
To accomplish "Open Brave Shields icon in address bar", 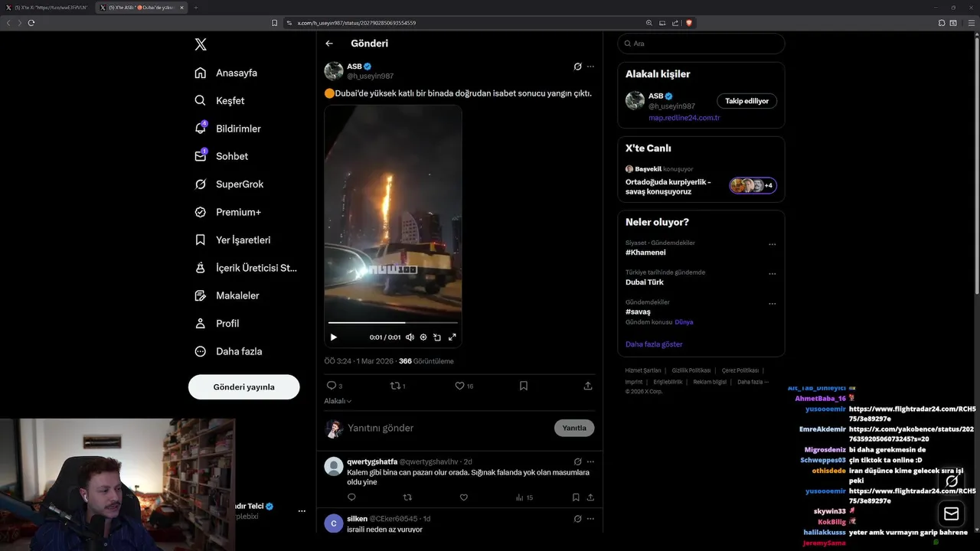I will click(689, 23).
